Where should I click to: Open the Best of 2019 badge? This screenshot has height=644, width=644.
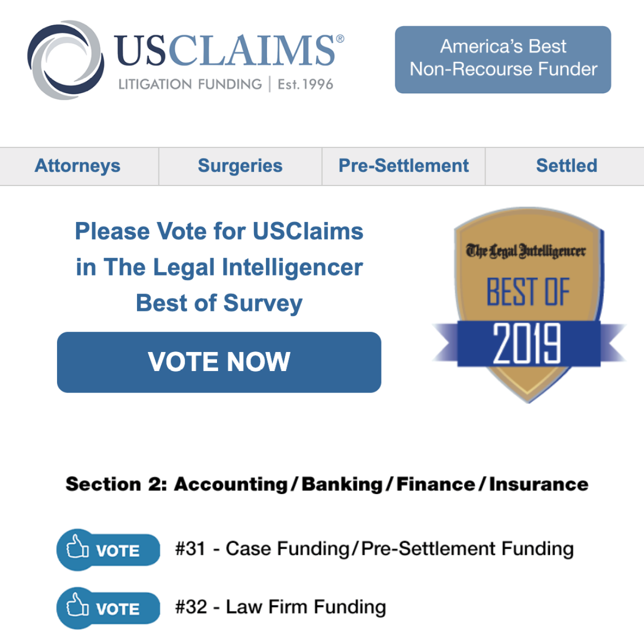click(x=529, y=305)
